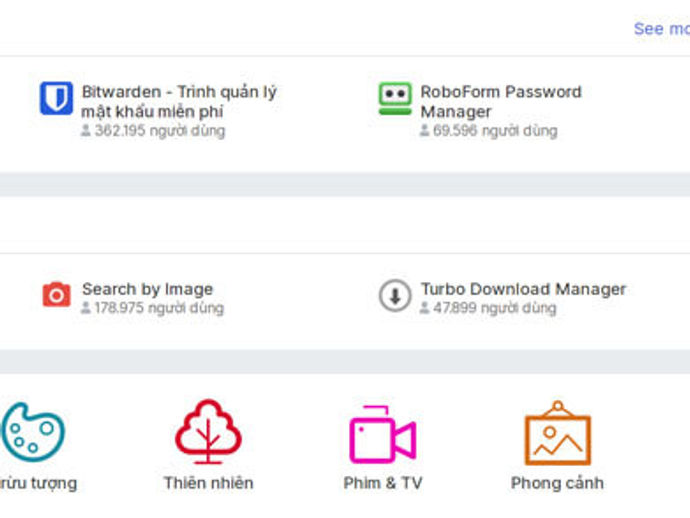The width and height of the screenshot is (690, 518).
Task: Select the orange framed picture icon
Action: point(558,433)
